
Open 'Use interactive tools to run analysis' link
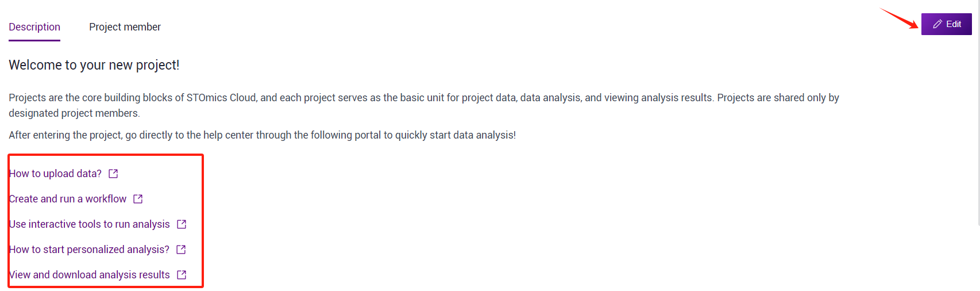(90, 224)
